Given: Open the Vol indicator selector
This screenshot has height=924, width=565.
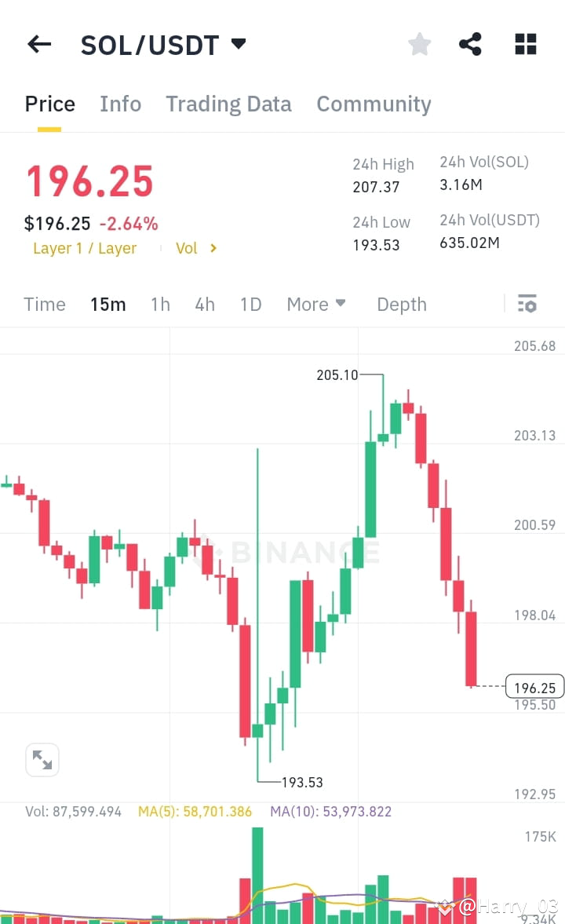Looking at the screenshot, I should coord(191,248).
